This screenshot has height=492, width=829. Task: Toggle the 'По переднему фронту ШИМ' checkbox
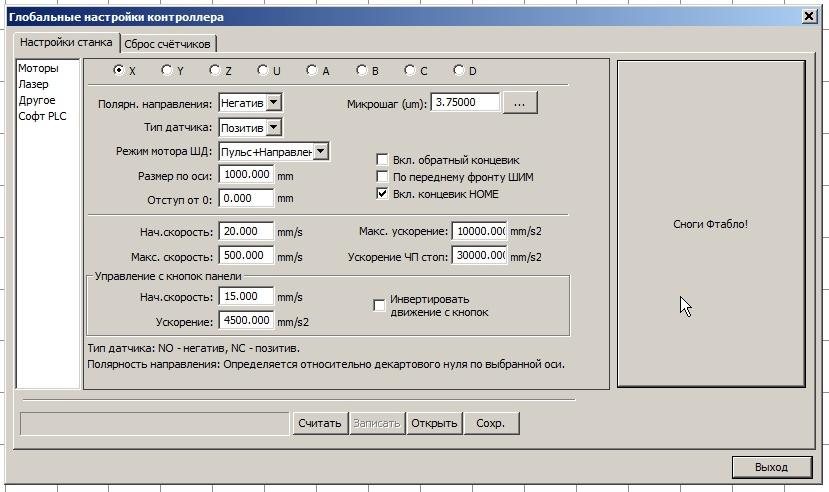(382, 177)
